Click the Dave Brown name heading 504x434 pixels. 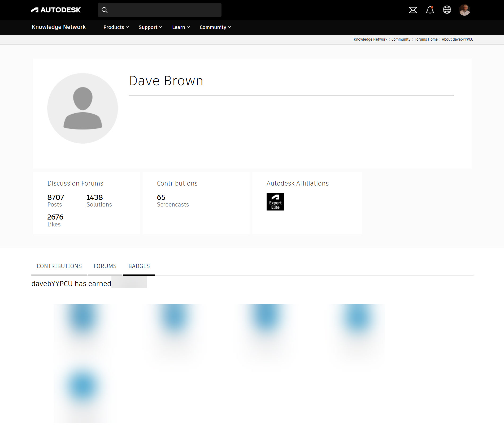click(166, 81)
